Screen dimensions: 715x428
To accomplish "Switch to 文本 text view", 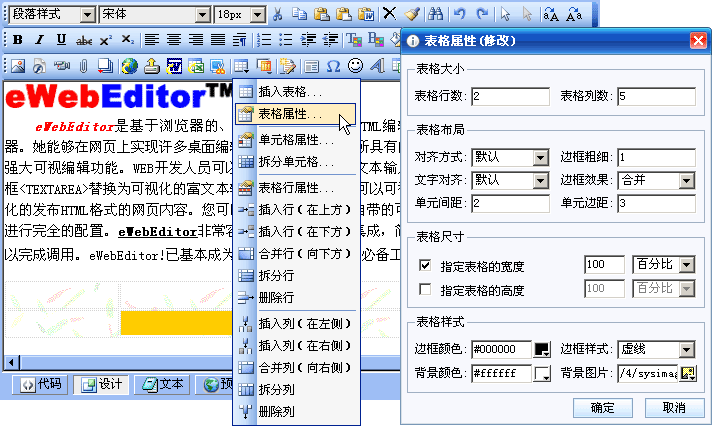I will click(162, 385).
